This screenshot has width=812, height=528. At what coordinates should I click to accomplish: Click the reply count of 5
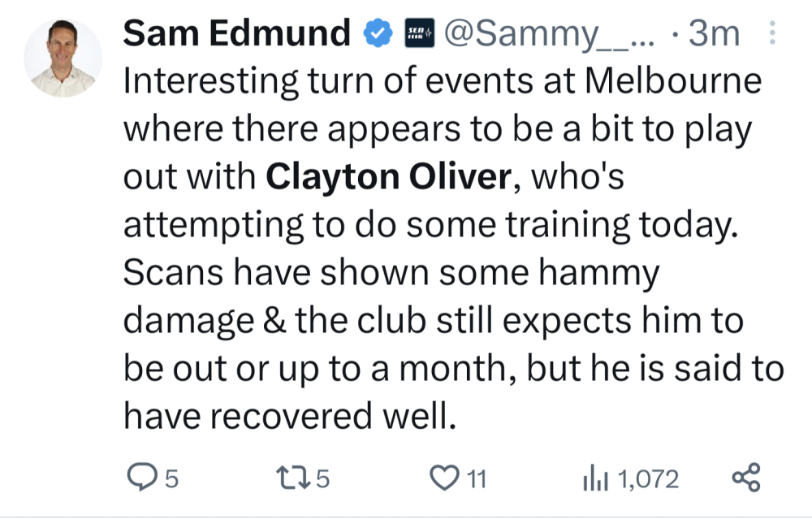[172, 478]
